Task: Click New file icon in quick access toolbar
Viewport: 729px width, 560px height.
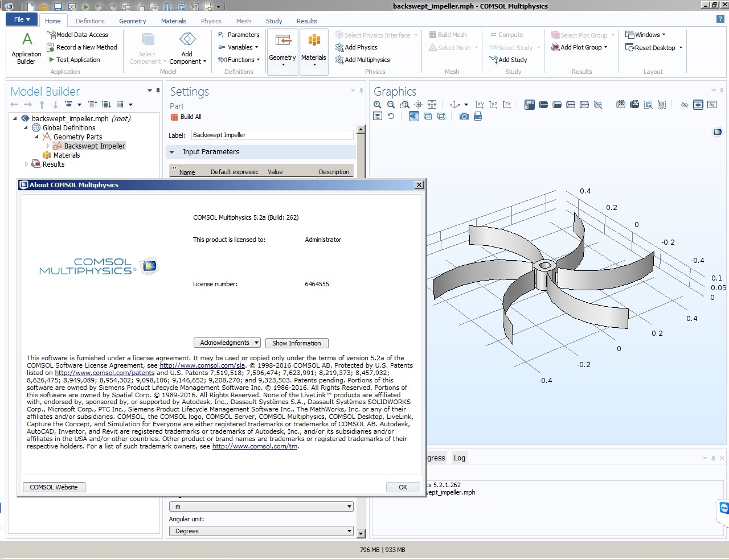Action: pyautogui.click(x=30, y=7)
